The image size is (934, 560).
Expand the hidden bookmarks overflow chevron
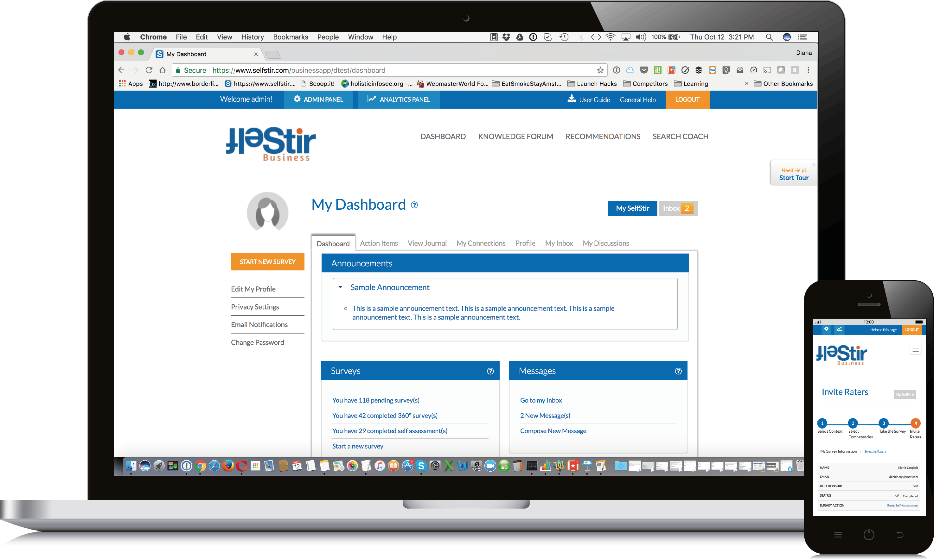tap(746, 83)
